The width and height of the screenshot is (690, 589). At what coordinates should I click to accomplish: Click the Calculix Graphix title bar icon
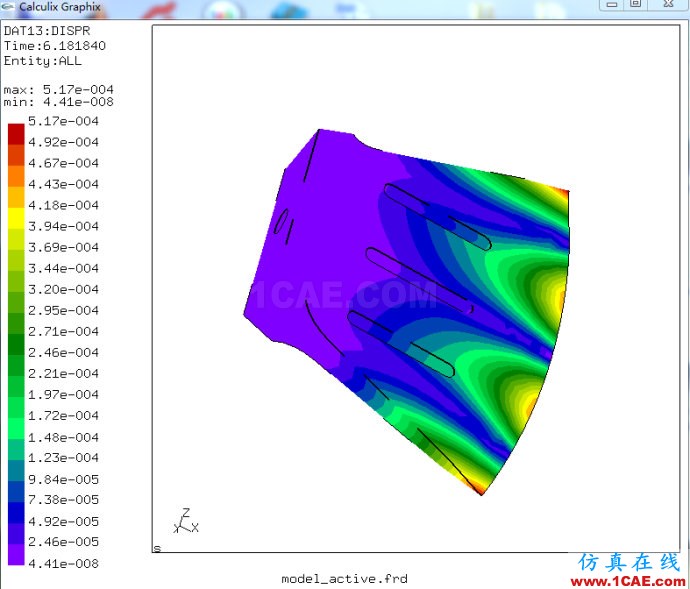pyautogui.click(x=8, y=7)
